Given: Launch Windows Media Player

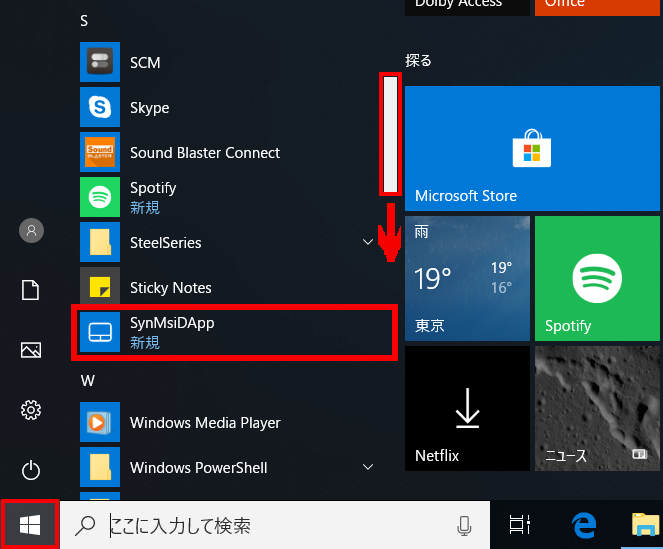Looking at the screenshot, I should [x=228, y=422].
